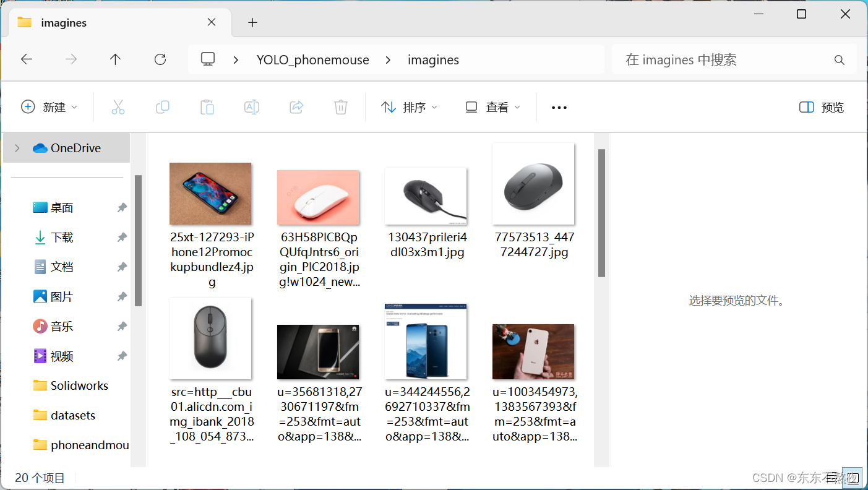
Task: Select the alicdn black mouse thumbnail
Action: click(x=210, y=338)
